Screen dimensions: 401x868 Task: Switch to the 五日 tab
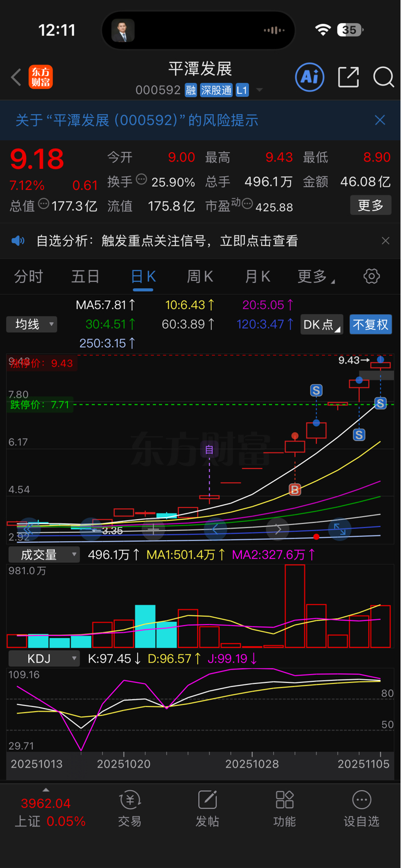point(86,276)
